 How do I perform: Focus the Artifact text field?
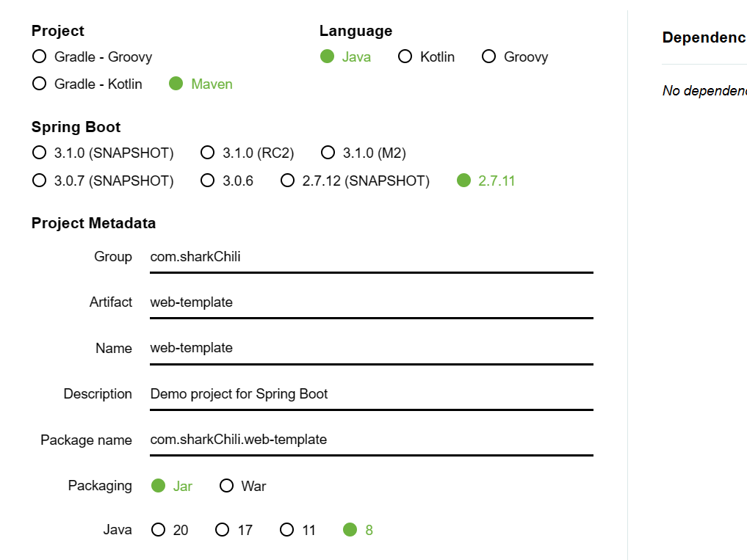[x=371, y=302]
